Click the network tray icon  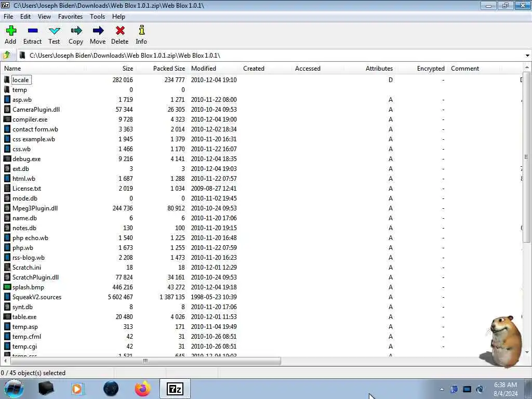pyautogui.click(x=467, y=389)
